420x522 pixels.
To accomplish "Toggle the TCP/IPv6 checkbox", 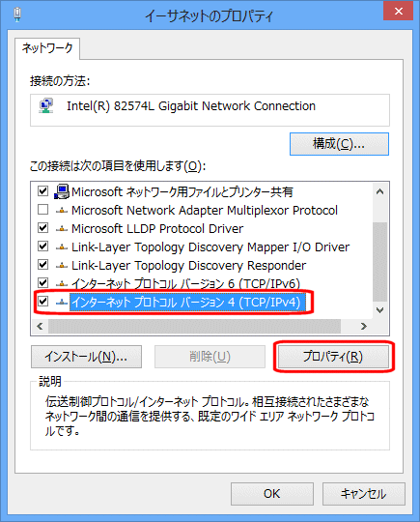I will [42, 283].
